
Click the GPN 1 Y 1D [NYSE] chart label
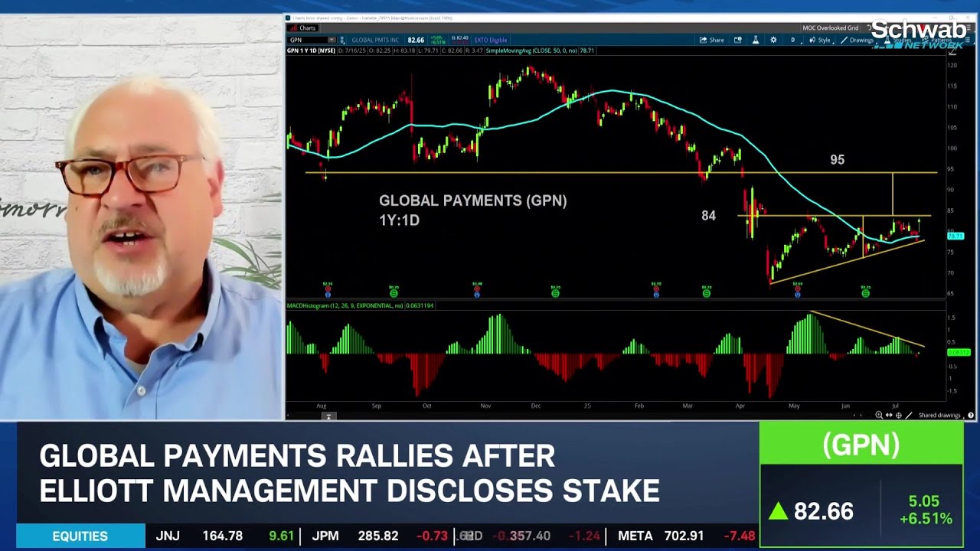[x=311, y=51]
